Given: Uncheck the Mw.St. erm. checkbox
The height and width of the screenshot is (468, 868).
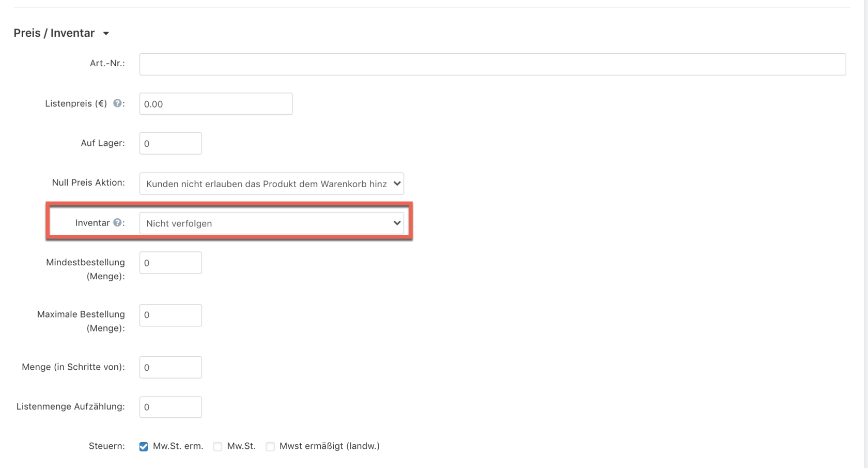Looking at the screenshot, I should (144, 446).
